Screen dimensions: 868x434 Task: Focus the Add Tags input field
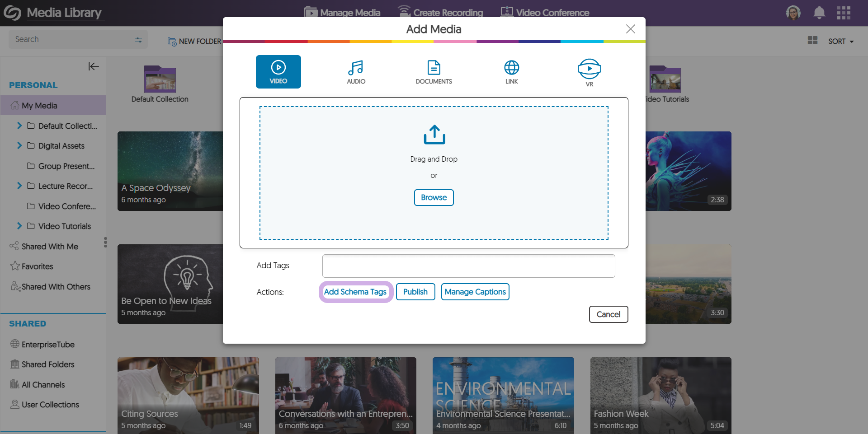[x=468, y=266]
